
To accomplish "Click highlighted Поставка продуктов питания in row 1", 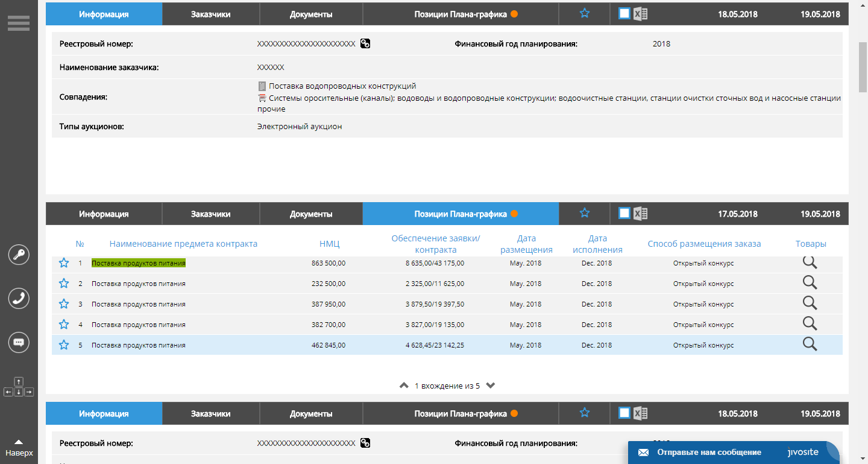I will pos(139,263).
